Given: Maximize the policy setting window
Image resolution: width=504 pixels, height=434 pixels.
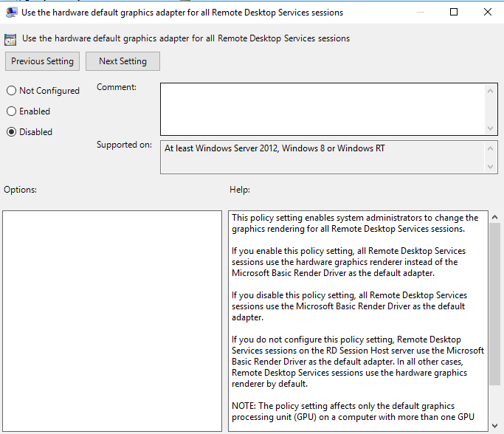Looking at the screenshot, I should coord(454,12).
